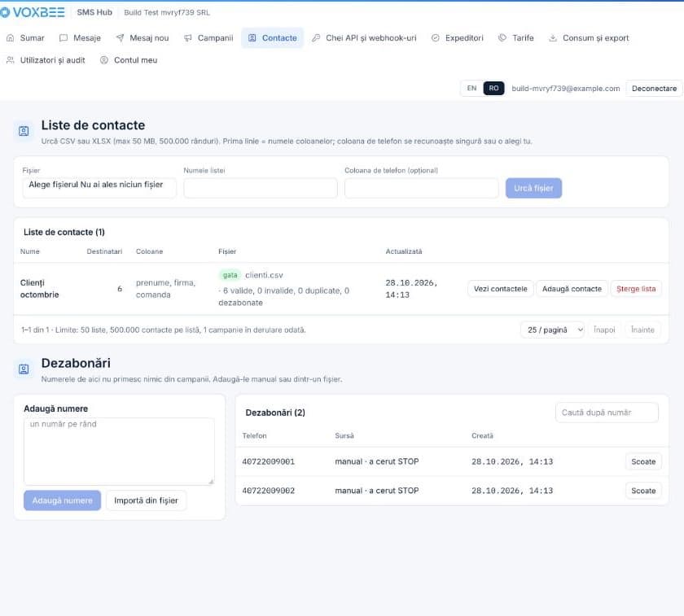
Task: Click the Utilizatori și audit people icon
Action: click(11, 60)
